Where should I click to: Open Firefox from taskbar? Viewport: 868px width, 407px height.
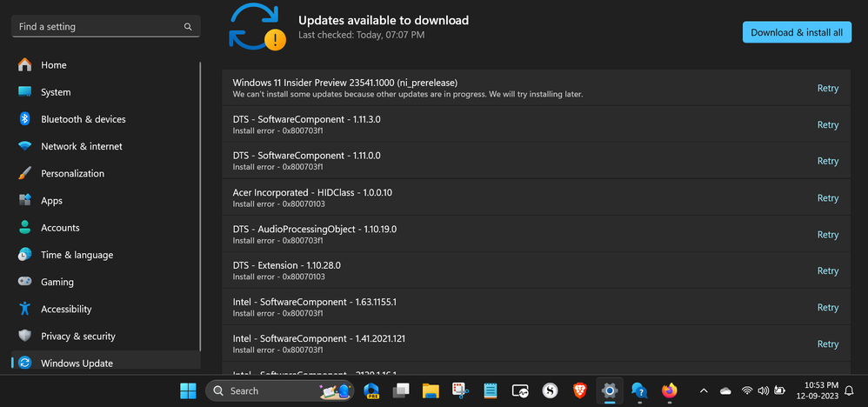(x=670, y=391)
